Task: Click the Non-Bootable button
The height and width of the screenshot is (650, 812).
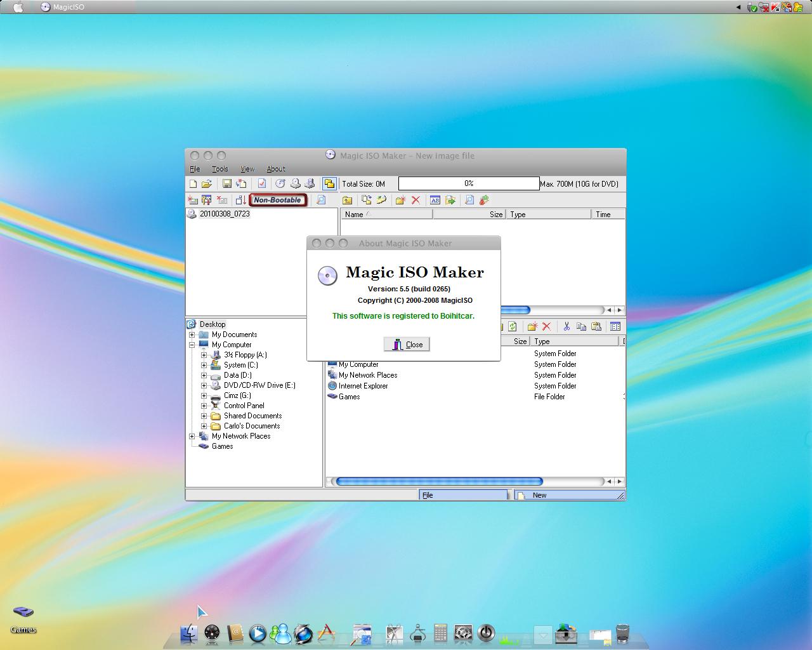Action: click(x=277, y=200)
